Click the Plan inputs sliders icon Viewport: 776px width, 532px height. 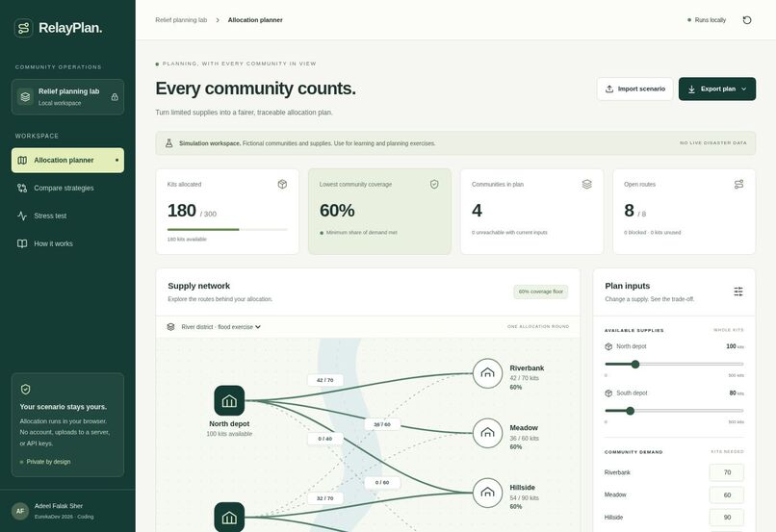point(738,291)
